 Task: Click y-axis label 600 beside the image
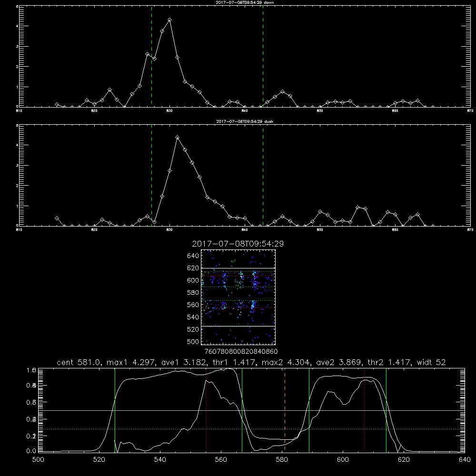click(x=193, y=280)
